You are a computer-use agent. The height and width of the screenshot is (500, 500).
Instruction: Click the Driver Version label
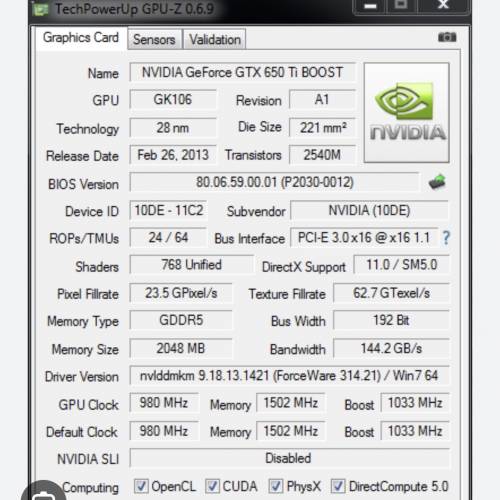(x=82, y=377)
